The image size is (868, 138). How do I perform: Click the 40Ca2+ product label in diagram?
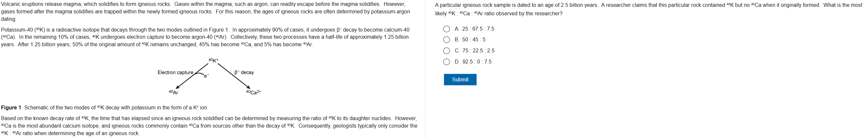[253, 92]
